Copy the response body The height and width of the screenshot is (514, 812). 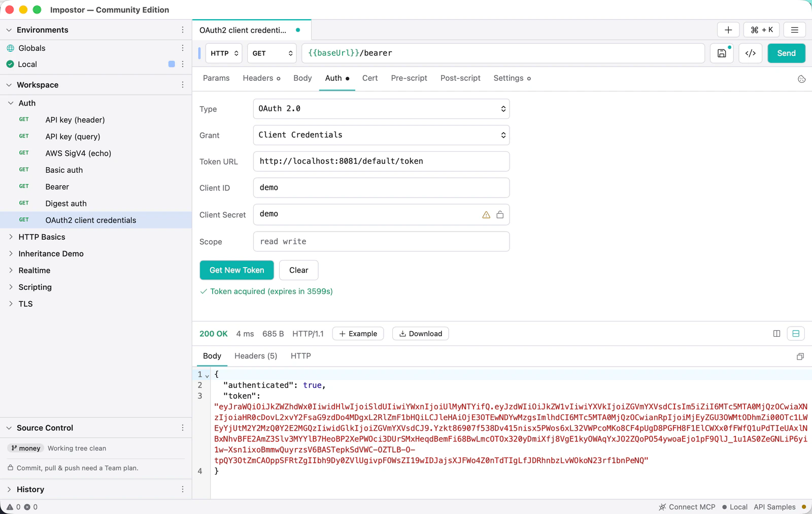pyautogui.click(x=800, y=357)
